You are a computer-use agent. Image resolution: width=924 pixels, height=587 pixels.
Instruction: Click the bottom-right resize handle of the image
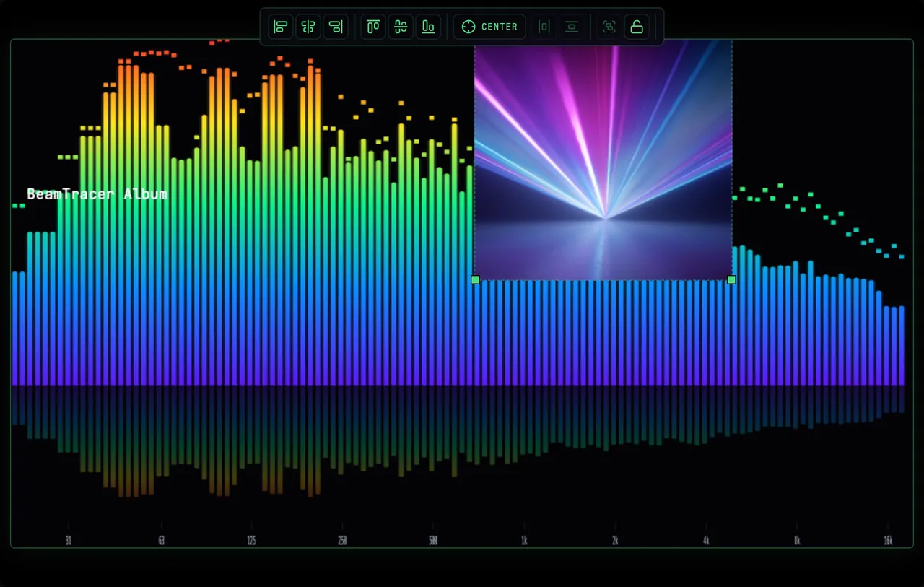[x=731, y=279]
